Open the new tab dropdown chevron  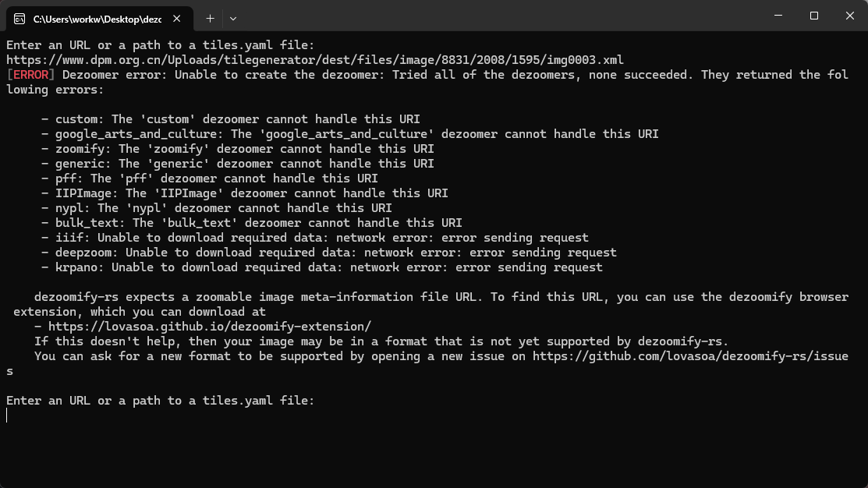(x=232, y=18)
